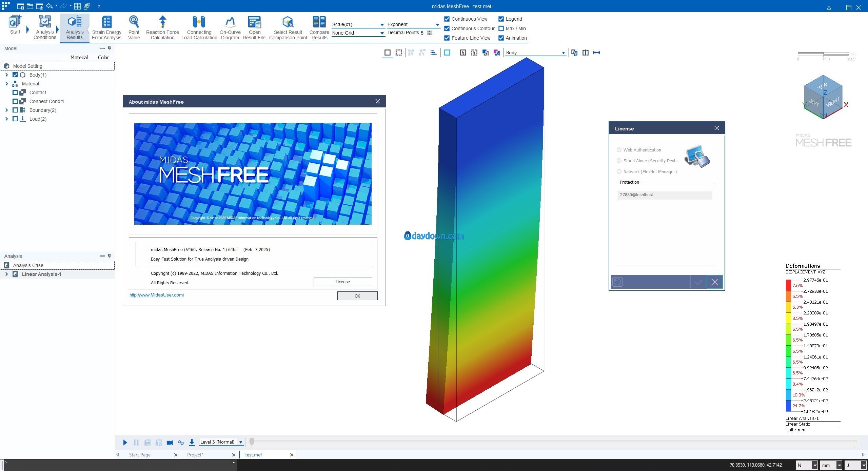Screen dimensions: 868x471
Task: Open the Start ribbon group icon
Action: [15, 25]
